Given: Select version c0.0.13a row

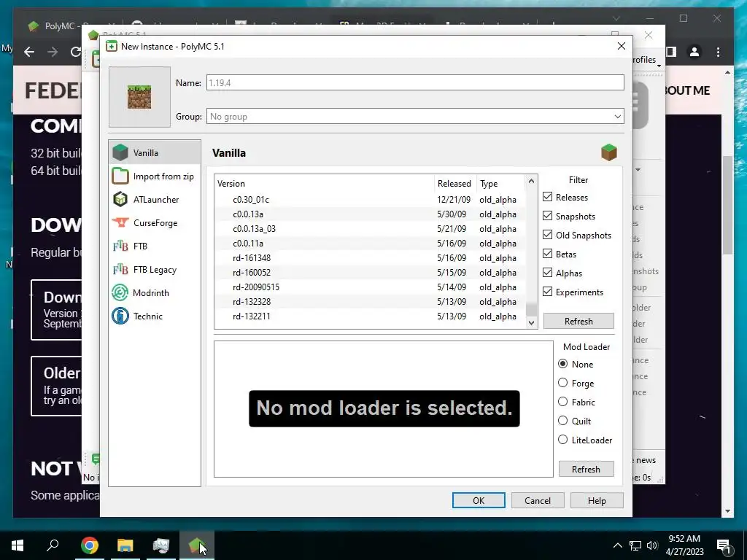Looking at the screenshot, I should pos(370,214).
